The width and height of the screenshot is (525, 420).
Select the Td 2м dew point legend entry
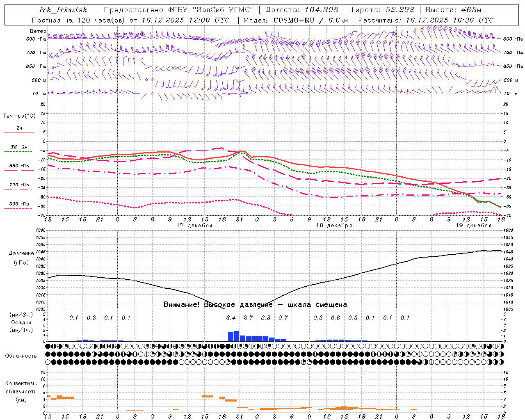(x=19, y=149)
